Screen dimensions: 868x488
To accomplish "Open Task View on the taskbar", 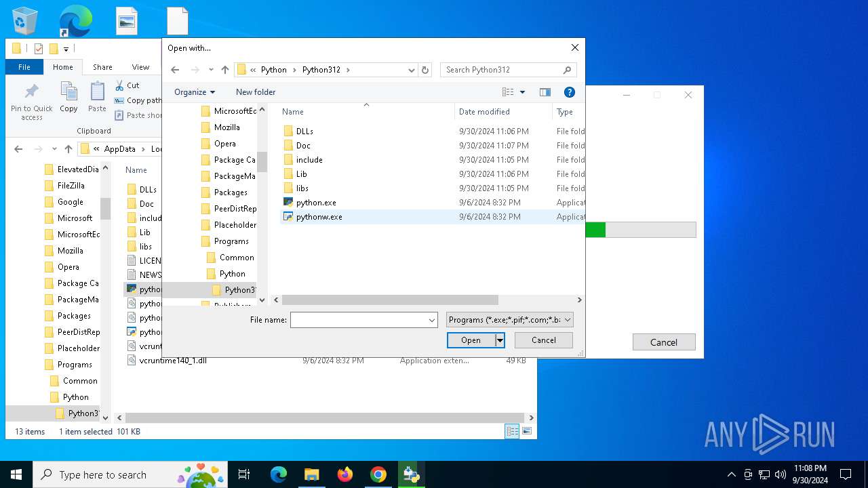I will [244, 474].
